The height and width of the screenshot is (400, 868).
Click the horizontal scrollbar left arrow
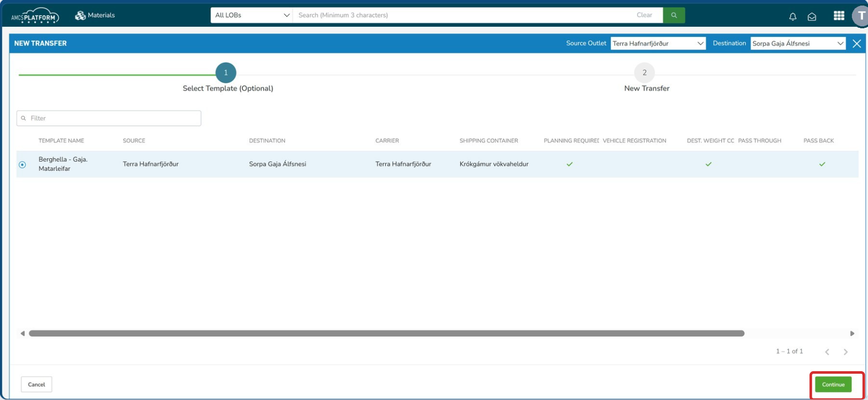(22, 333)
